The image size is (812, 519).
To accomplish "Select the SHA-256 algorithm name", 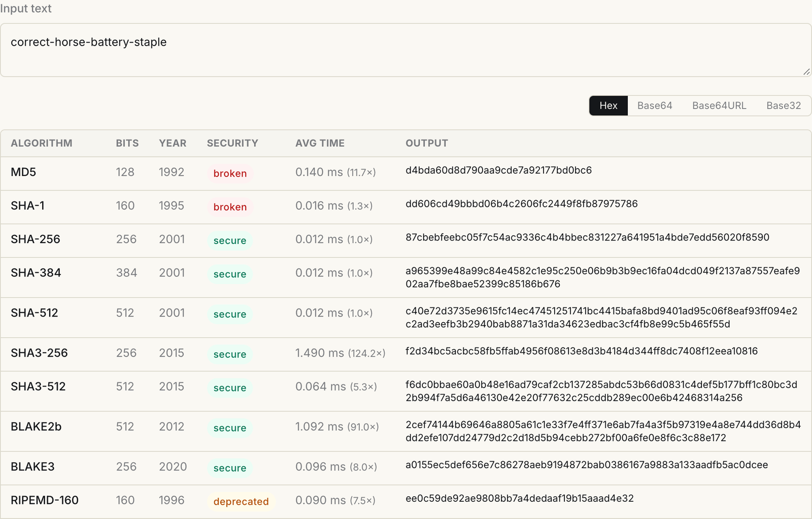I will point(36,239).
